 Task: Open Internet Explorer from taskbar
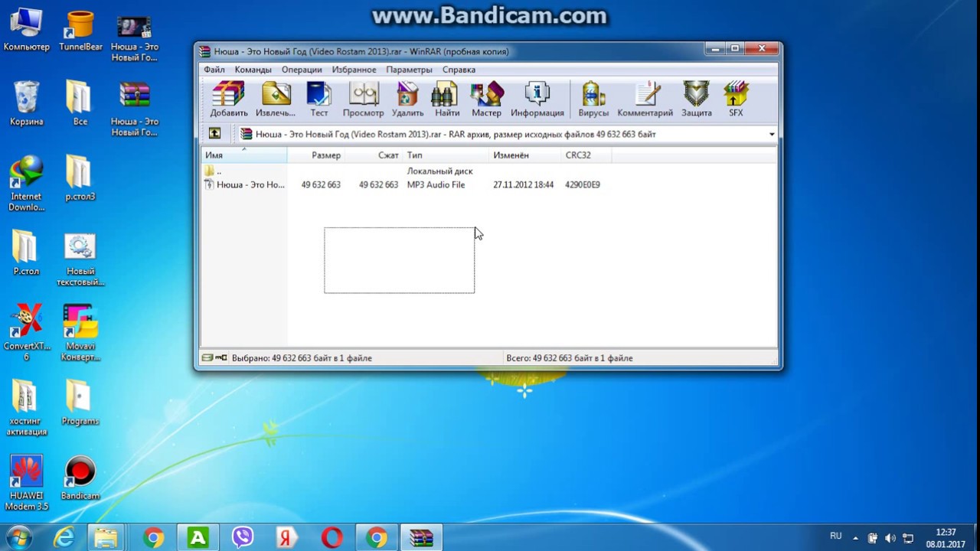pos(64,538)
